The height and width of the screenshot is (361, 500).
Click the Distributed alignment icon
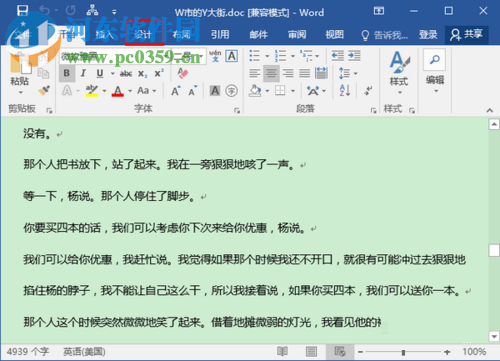[x=321, y=73]
